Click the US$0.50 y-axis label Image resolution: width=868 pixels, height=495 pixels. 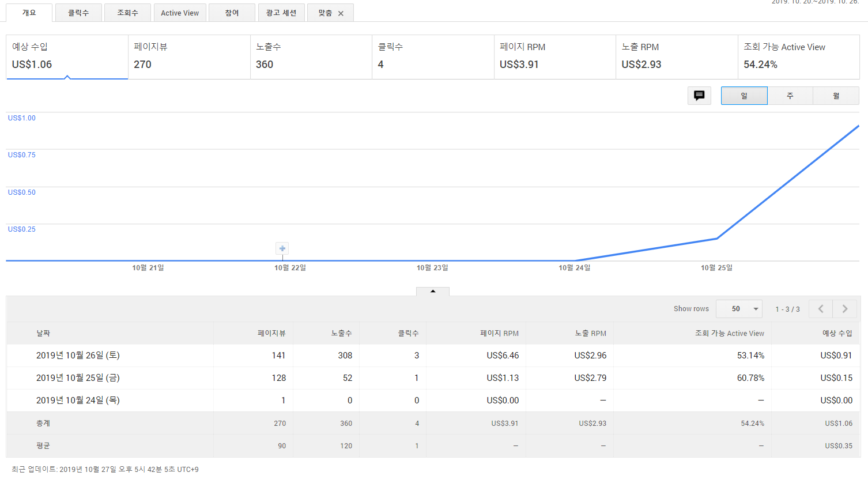point(22,192)
